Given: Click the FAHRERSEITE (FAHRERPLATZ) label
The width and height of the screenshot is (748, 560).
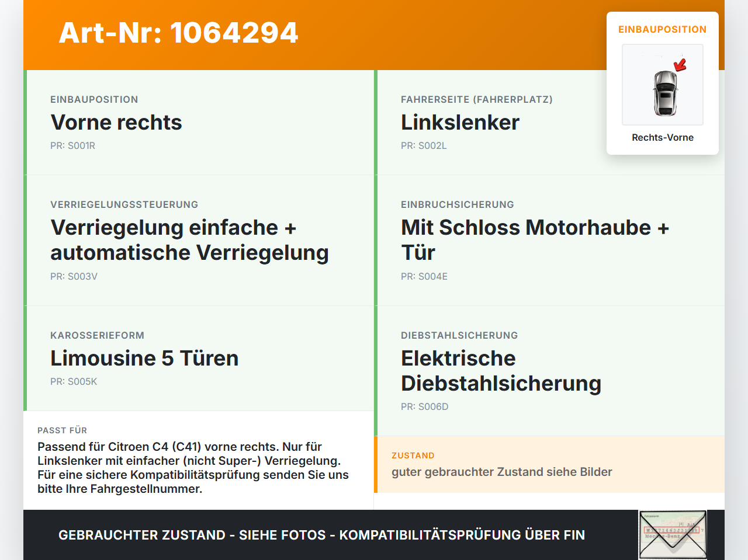Looking at the screenshot, I should click(477, 100).
